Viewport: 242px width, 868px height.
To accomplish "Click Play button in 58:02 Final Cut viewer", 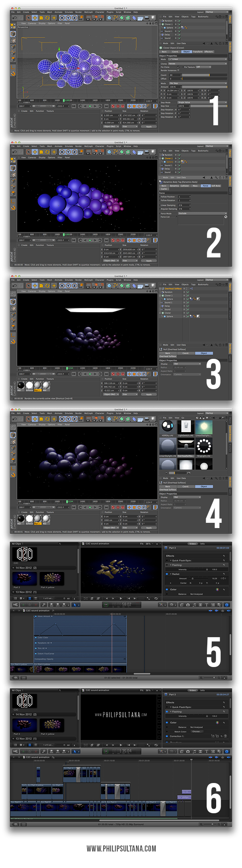I will click(121, 598).
